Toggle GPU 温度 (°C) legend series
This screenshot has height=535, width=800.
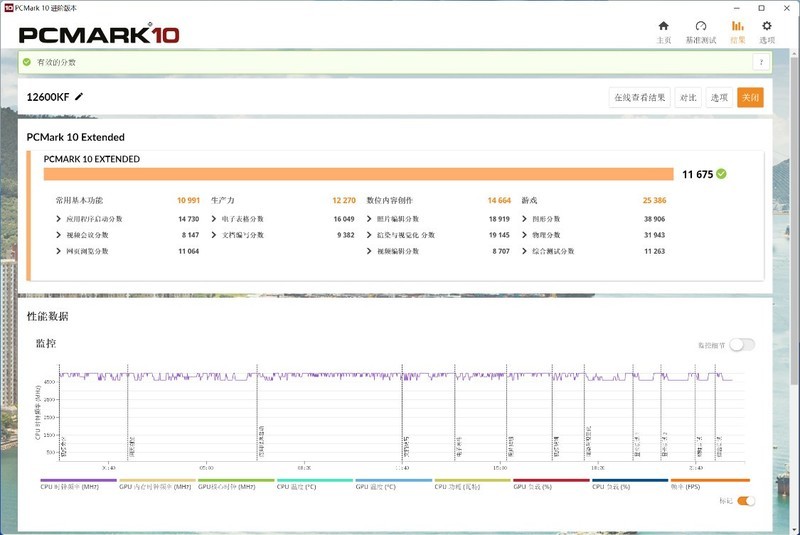pos(394,484)
